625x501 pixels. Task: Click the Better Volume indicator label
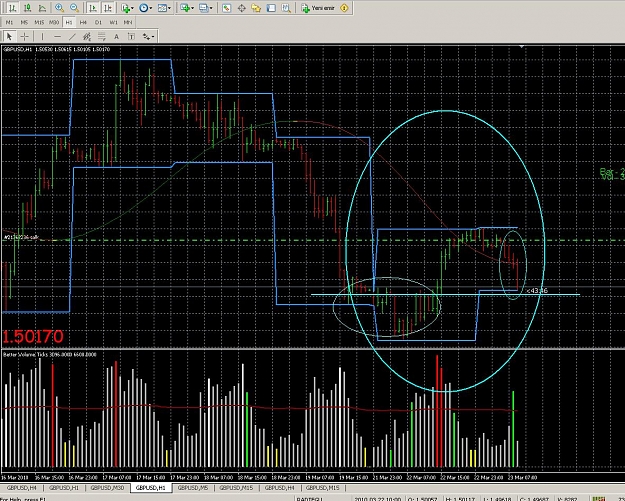click(x=50, y=354)
